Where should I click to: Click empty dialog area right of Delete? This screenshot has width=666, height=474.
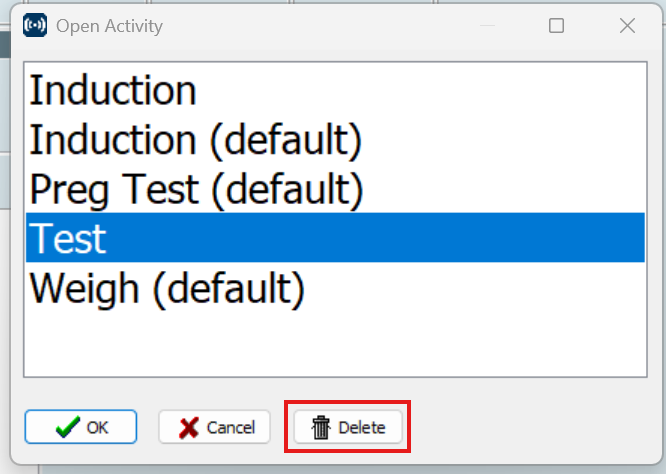click(x=531, y=427)
